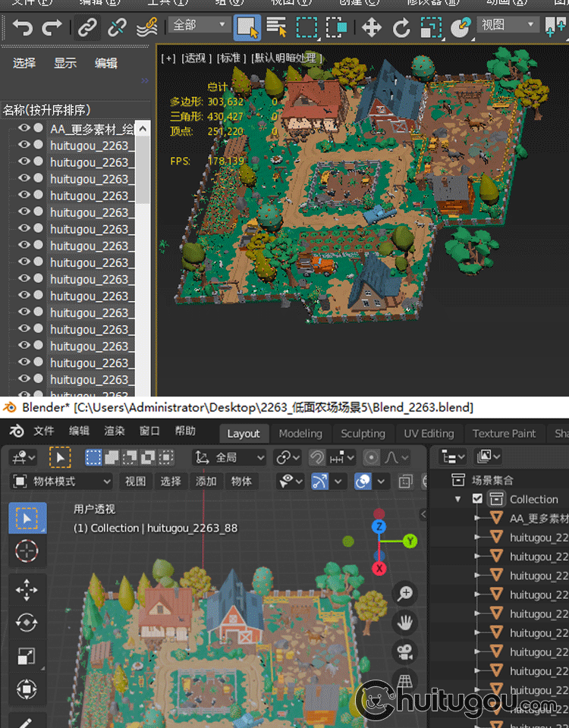Switch to the Modeling workspace tab
The width and height of the screenshot is (569, 728).
300,434
